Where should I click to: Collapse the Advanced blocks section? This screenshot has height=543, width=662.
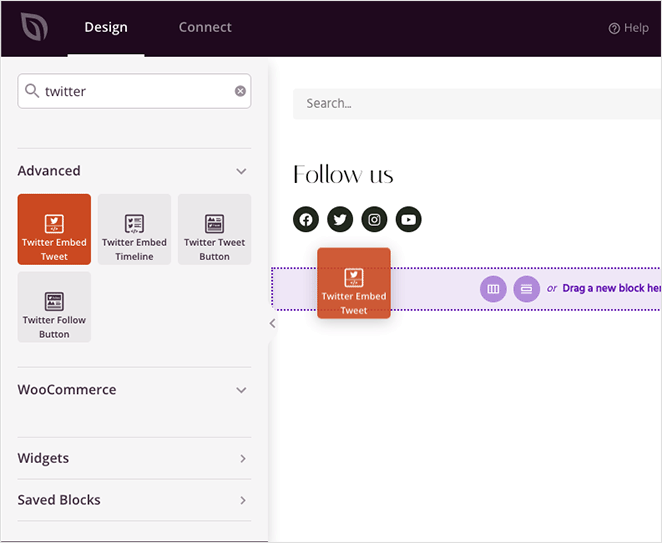point(240,171)
